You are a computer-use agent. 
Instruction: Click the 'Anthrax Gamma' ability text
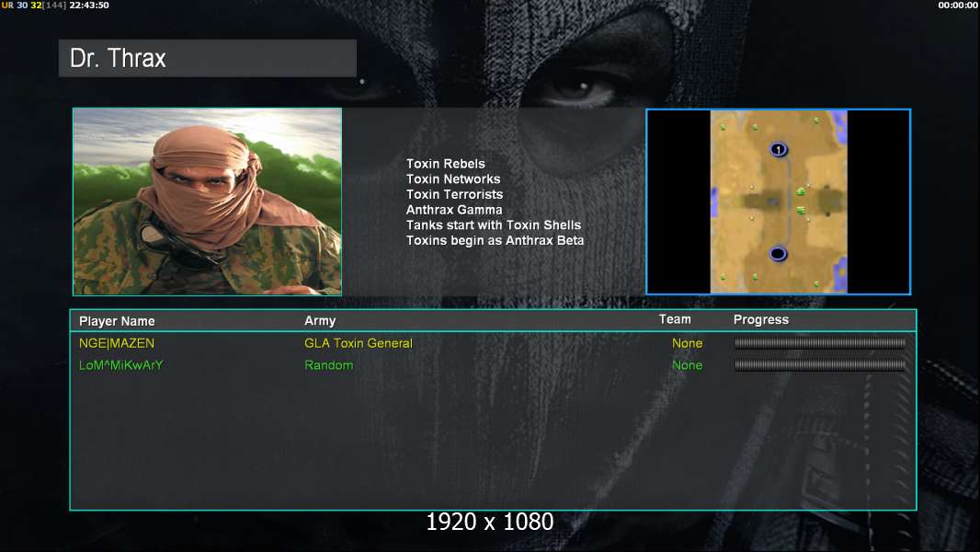pos(454,210)
